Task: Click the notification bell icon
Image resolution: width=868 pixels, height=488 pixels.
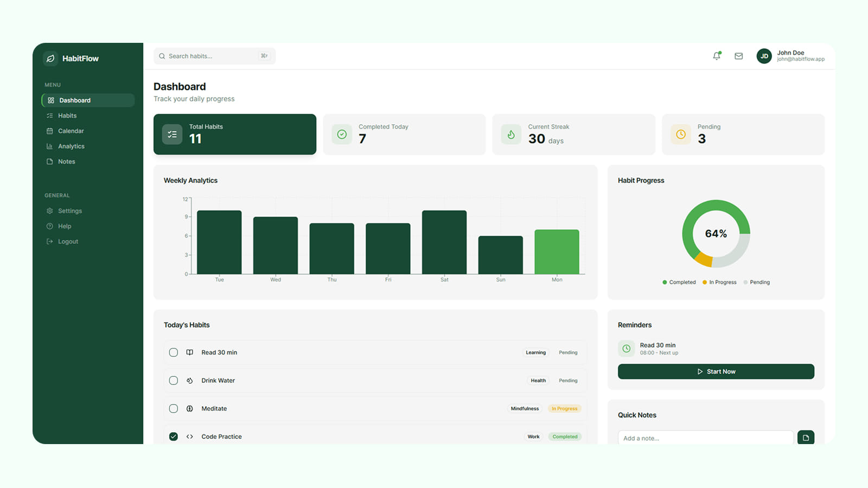Action: (717, 56)
